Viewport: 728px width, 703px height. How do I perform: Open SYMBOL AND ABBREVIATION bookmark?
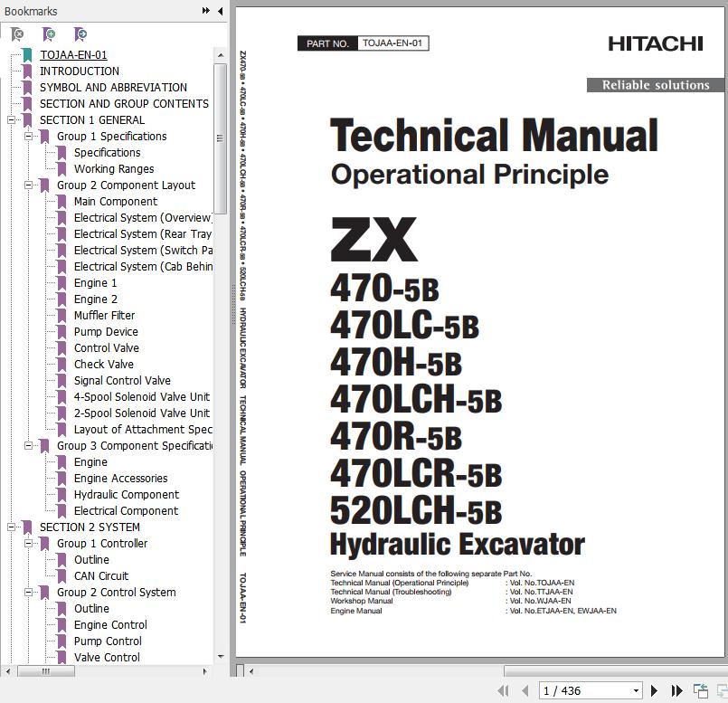(113, 88)
